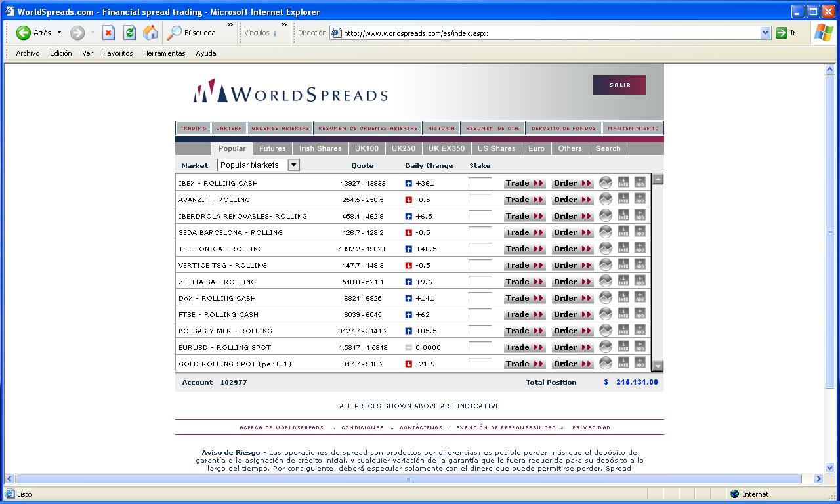Open the chart icon for GOLD ROLLING SPOT
Screen dimensions: 840x504
tap(606, 363)
